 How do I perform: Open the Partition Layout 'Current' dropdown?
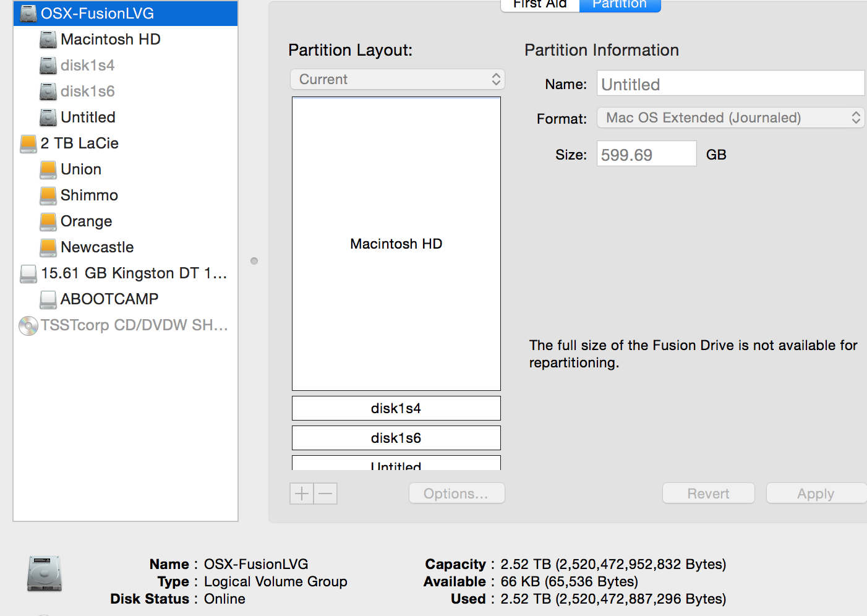point(398,79)
